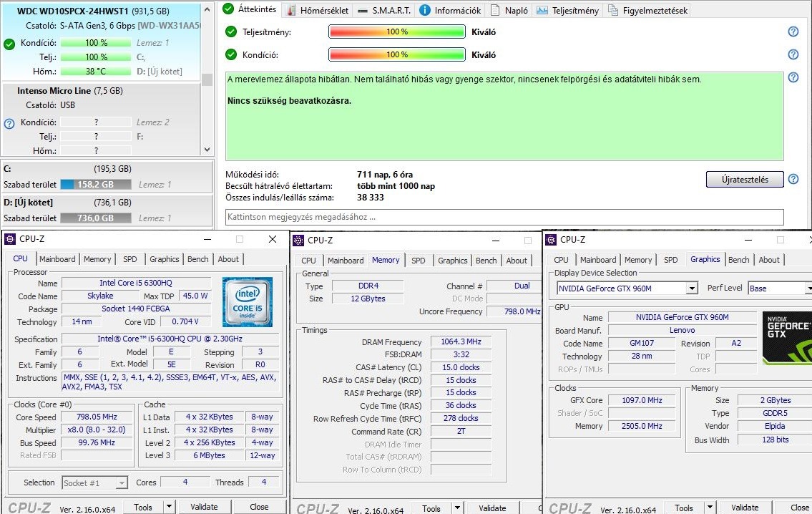Click Validate in Memory CPU-Z window
812x514 pixels.
tap(492, 508)
